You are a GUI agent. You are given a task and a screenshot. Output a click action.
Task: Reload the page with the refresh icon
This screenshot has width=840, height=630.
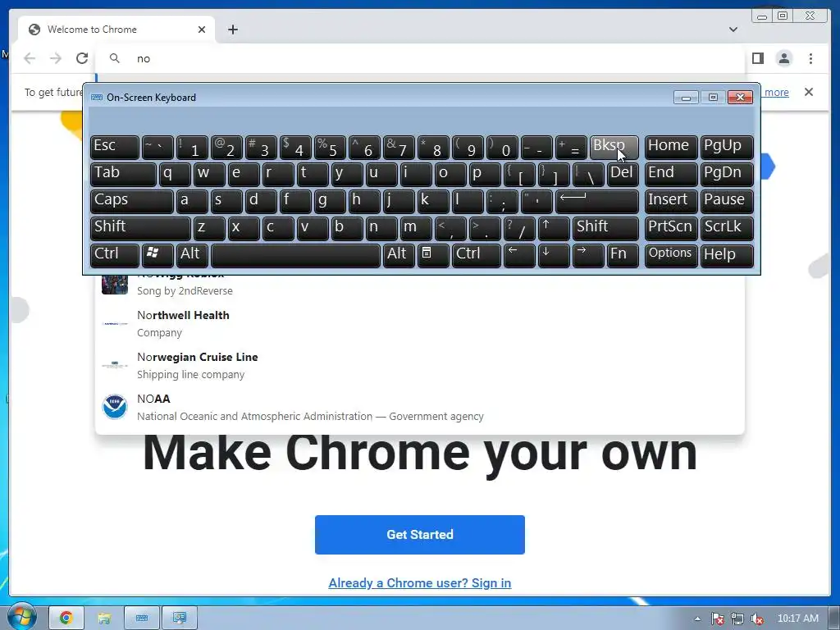(82, 58)
